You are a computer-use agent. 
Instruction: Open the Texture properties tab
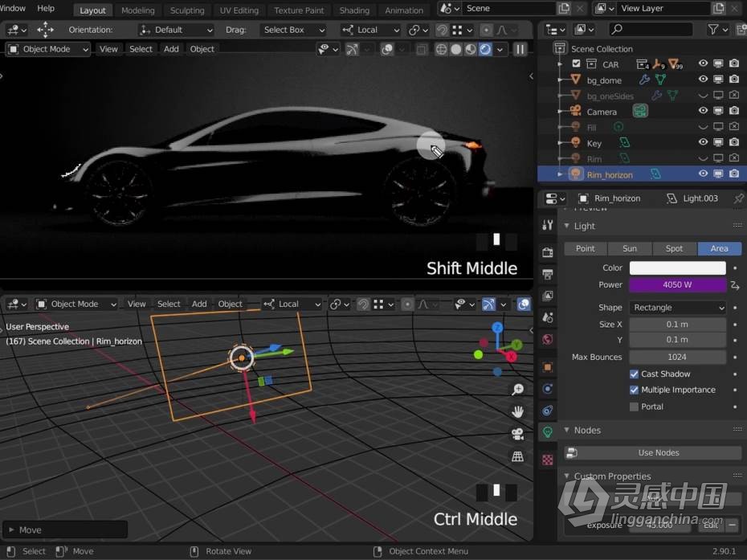coord(548,460)
